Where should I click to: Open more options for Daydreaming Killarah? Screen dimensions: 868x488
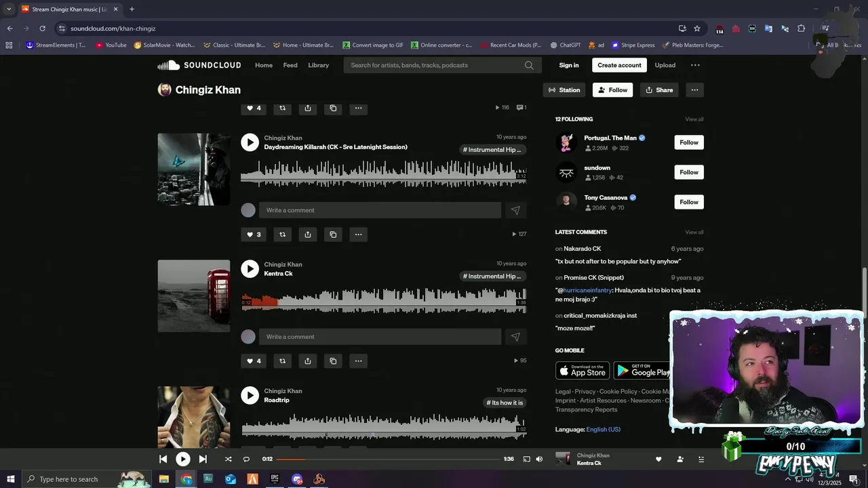pyautogui.click(x=358, y=235)
